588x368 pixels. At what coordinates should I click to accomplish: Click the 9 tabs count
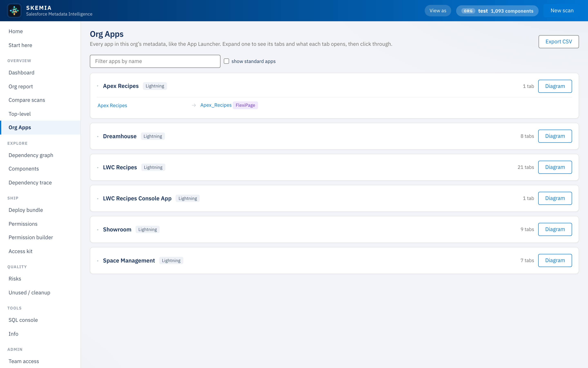tap(527, 229)
